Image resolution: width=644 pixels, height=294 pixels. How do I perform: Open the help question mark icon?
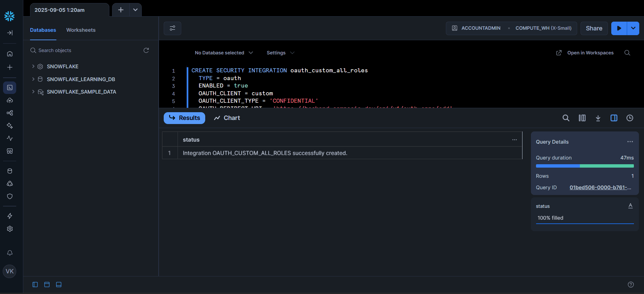[x=631, y=285]
